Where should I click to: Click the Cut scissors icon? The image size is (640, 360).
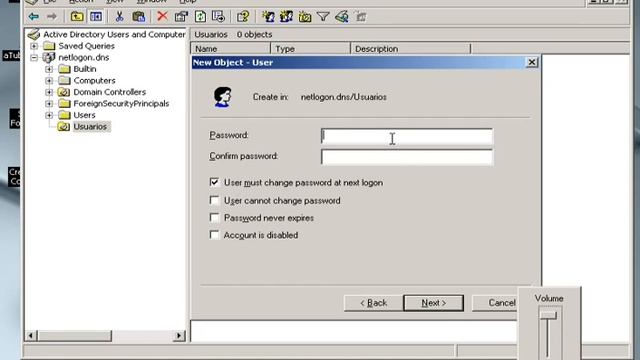[x=119, y=17]
